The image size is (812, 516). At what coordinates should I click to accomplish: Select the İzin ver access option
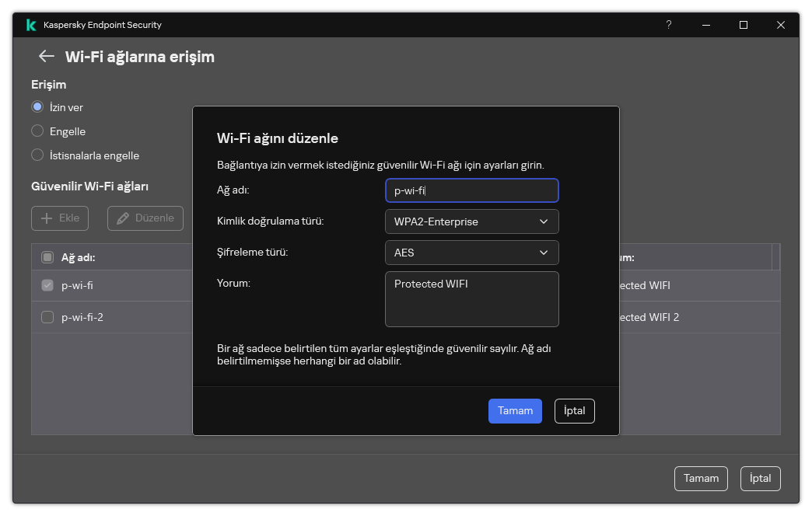pos(37,106)
